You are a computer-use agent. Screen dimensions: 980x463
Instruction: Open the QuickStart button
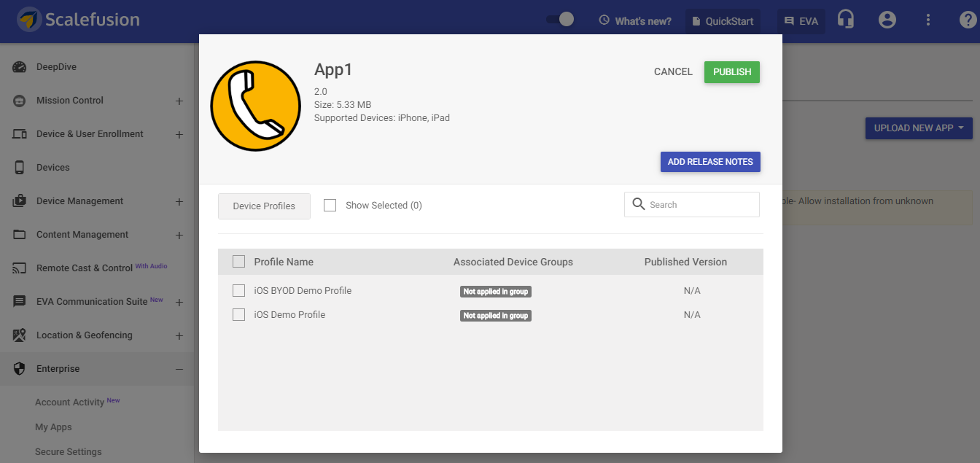click(x=723, y=21)
